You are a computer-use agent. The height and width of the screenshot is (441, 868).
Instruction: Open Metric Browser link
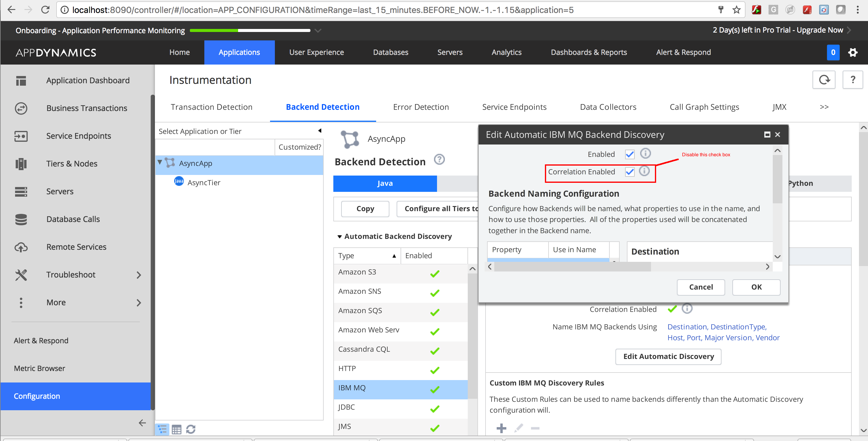tap(39, 368)
